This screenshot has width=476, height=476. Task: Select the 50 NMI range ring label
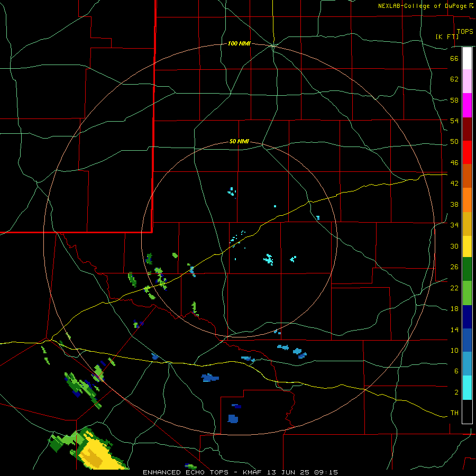[x=239, y=141]
